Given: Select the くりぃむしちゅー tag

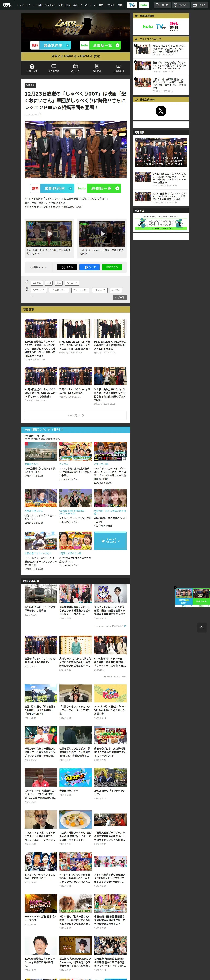Looking at the screenshot, I should tap(59, 290).
